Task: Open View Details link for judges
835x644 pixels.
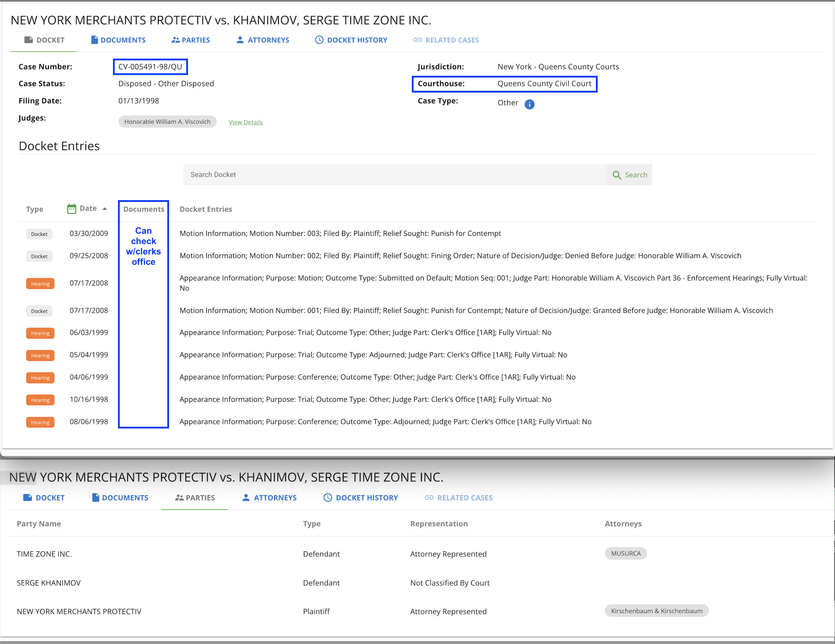Action: (x=246, y=122)
